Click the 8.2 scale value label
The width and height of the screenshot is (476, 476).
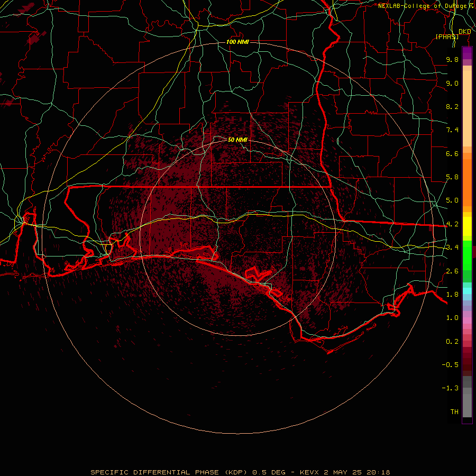coord(452,106)
